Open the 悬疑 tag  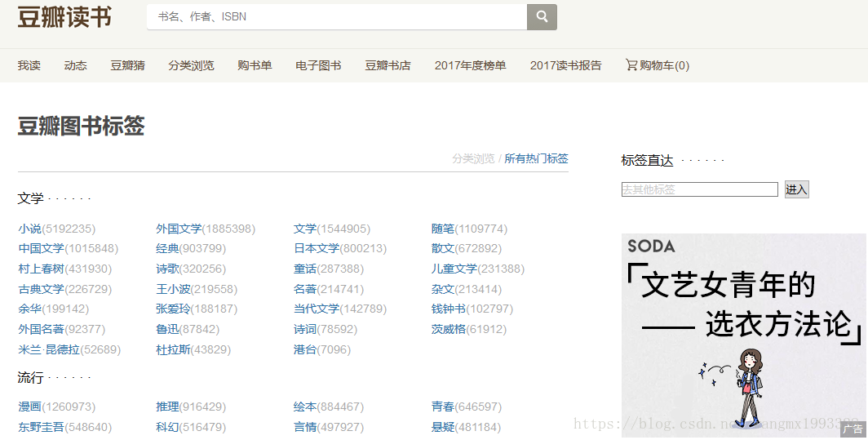pos(443,427)
